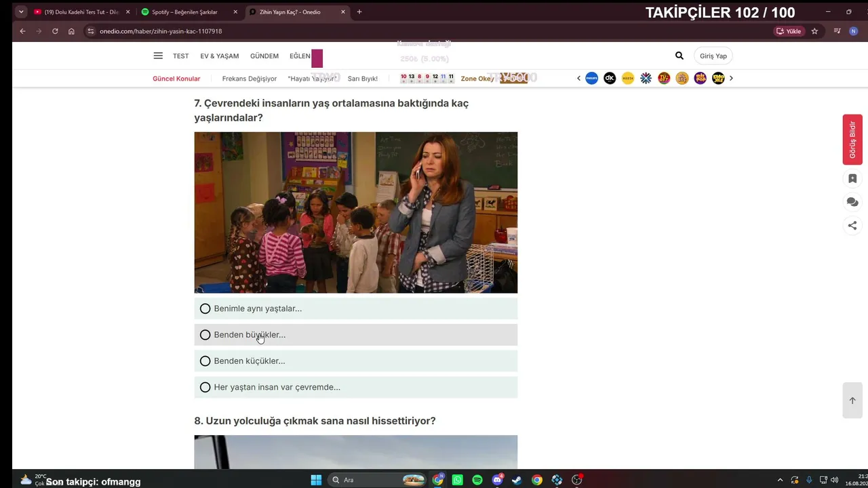Click the share icon in the sidebar
The image size is (868, 488).
(x=852, y=226)
